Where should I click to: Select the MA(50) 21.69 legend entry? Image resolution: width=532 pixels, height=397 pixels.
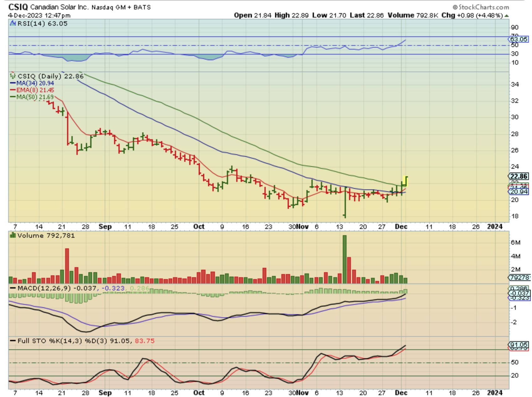pyautogui.click(x=32, y=97)
